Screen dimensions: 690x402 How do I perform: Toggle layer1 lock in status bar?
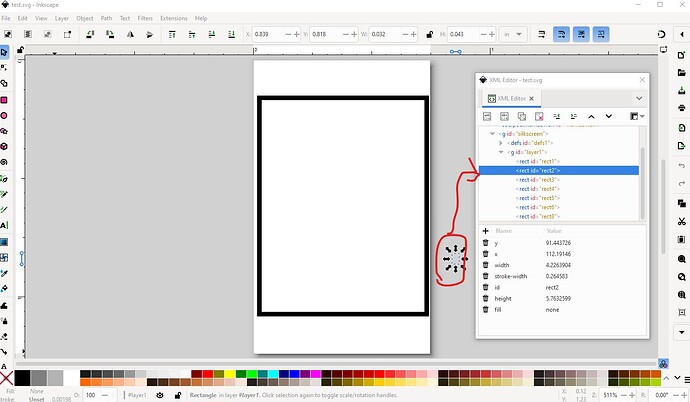pos(178,395)
